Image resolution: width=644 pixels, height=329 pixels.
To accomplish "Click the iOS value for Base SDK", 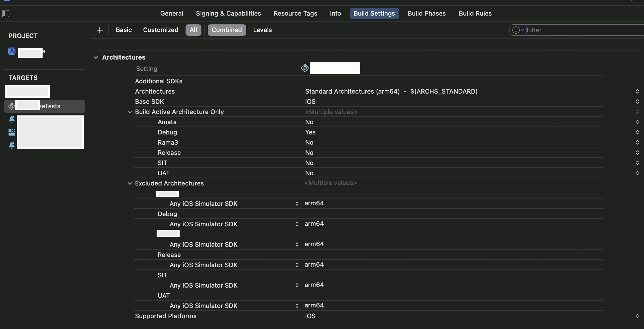I will click(310, 102).
